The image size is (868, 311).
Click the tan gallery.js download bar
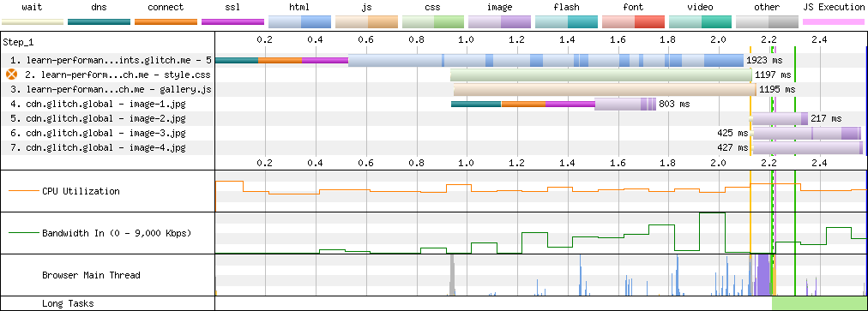[605, 89]
